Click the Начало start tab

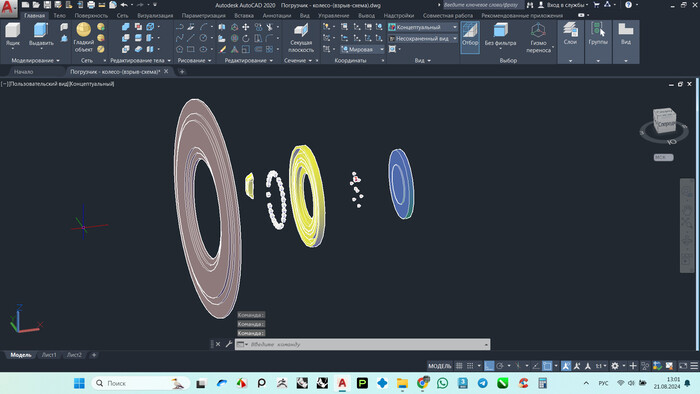pyautogui.click(x=23, y=71)
